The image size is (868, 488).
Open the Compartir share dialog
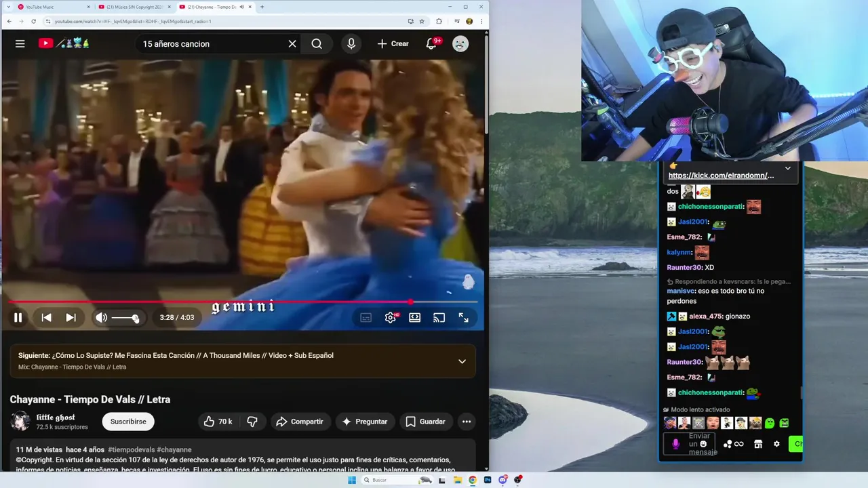[299, 422]
